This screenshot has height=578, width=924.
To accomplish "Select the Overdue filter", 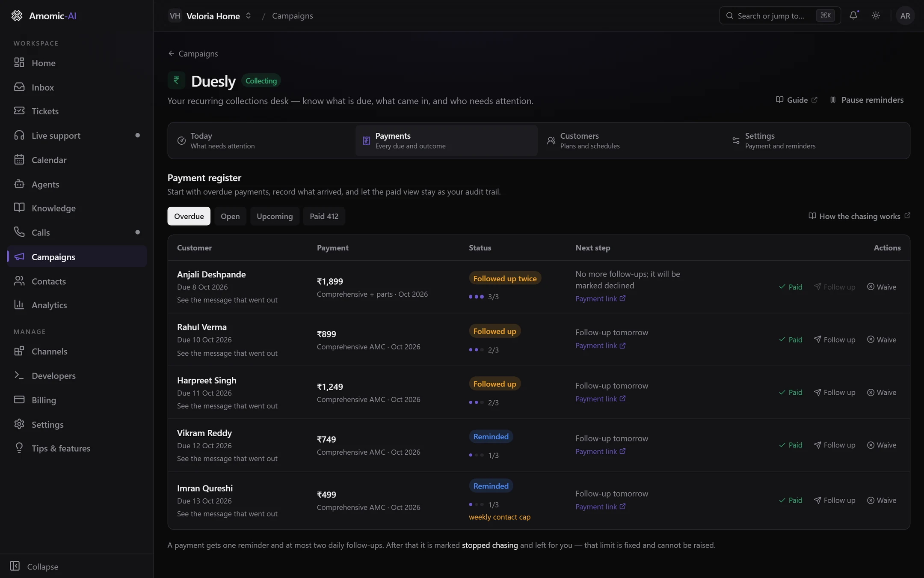I will [189, 216].
